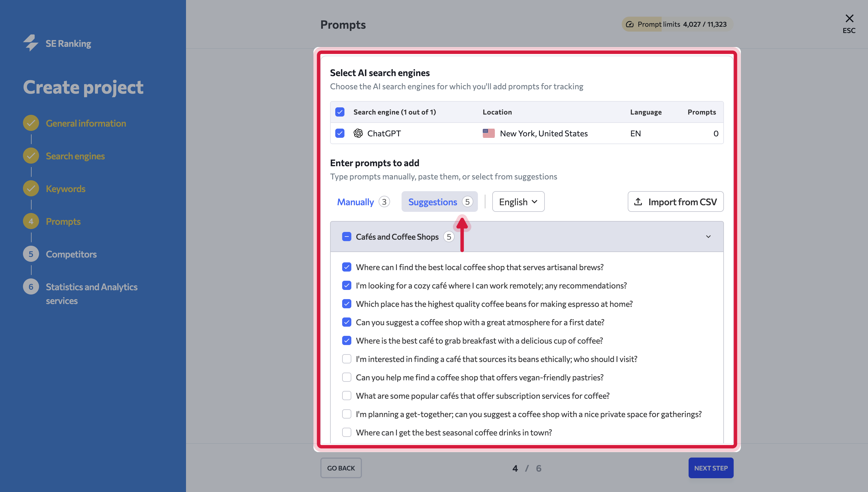Click the step 6 Statistics circle icon
This screenshot has height=492, width=868.
31,287
